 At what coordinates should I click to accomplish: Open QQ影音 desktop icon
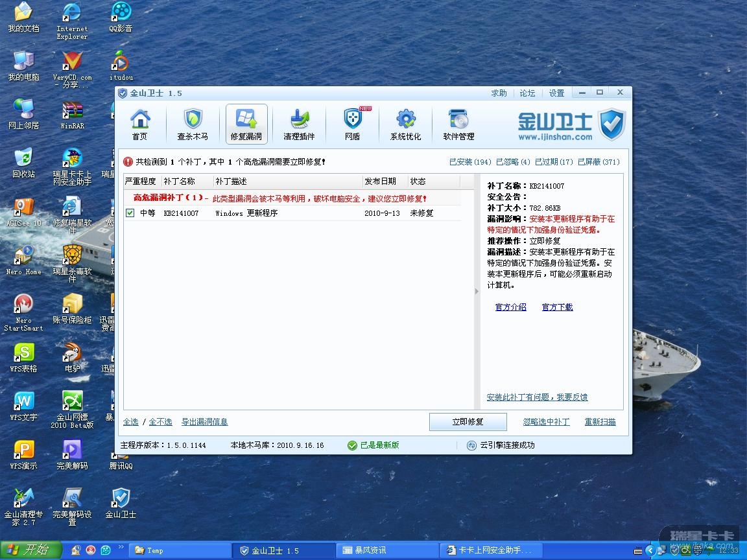(121, 17)
